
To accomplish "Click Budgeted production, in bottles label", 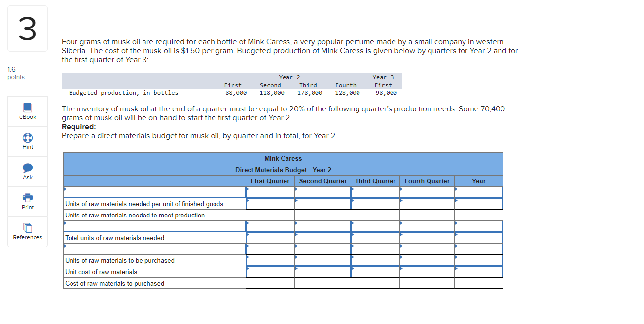I will 124,93.
